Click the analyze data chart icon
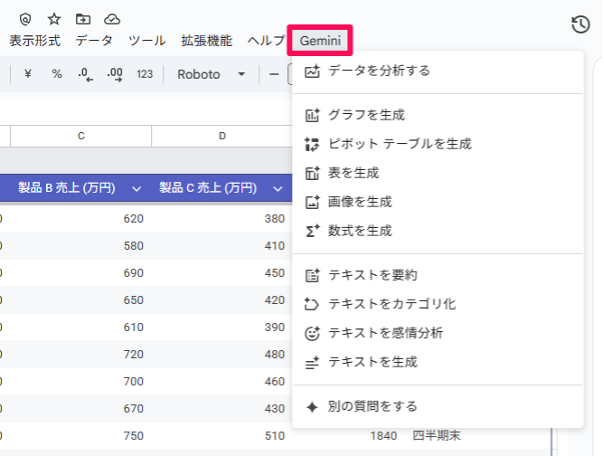The height and width of the screenshot is (456, 604). (x=312, y=71)
